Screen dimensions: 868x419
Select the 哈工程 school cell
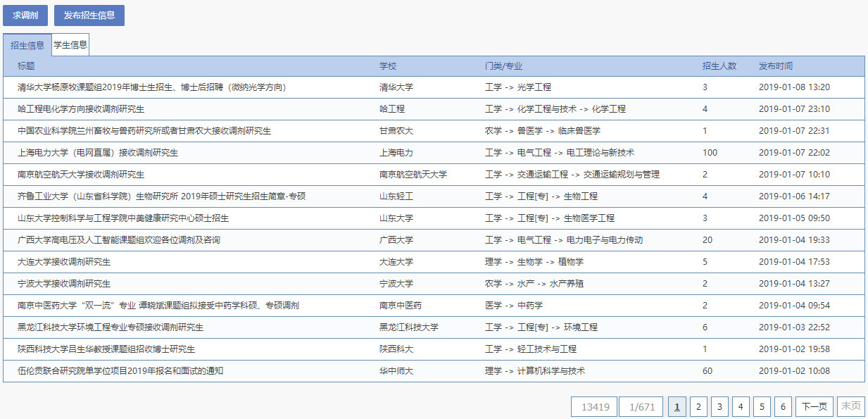coord(392,109)
